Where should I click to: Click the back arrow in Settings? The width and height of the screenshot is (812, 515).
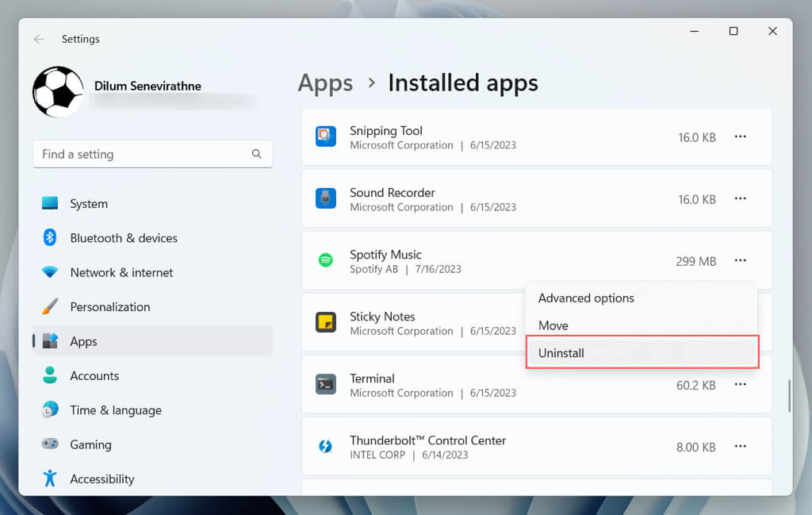39,39
